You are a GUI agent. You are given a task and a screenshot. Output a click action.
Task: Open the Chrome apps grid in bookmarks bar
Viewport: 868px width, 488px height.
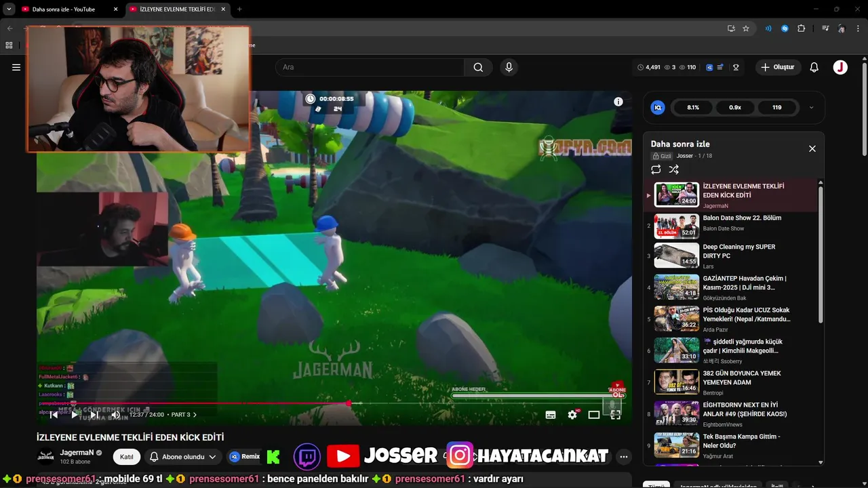(9, 45)
